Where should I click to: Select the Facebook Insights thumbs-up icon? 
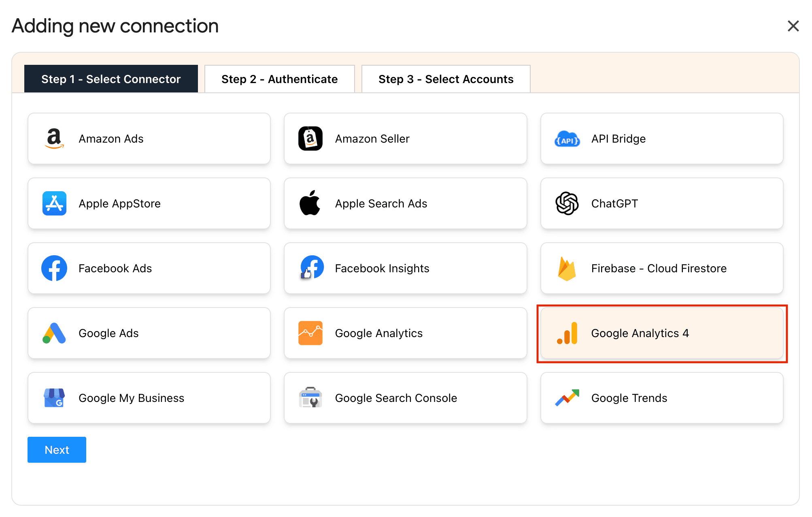click(x=311, y=268)
